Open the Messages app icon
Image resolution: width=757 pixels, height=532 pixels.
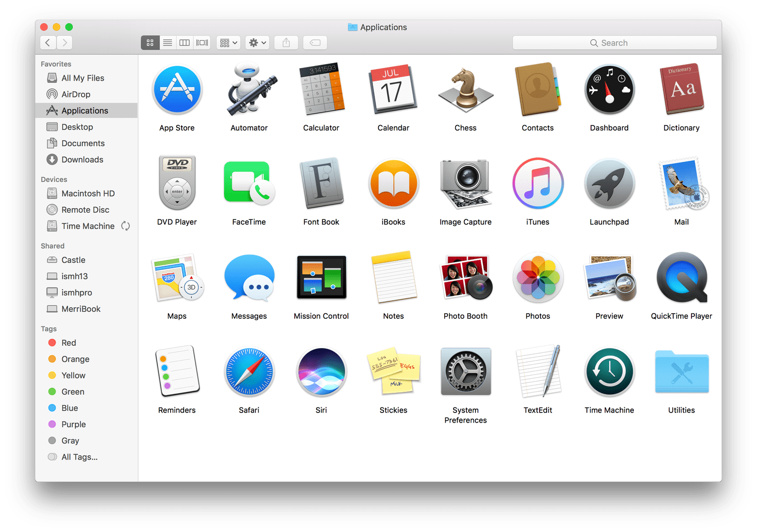(x=249, y=278)
